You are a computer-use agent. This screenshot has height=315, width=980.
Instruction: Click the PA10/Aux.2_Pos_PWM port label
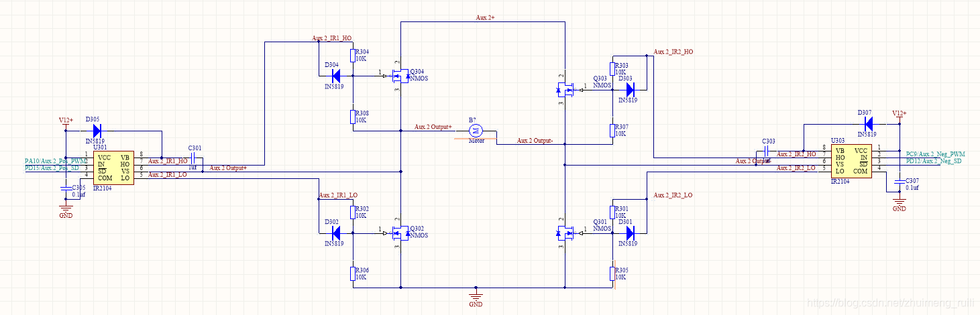point(56,161)
